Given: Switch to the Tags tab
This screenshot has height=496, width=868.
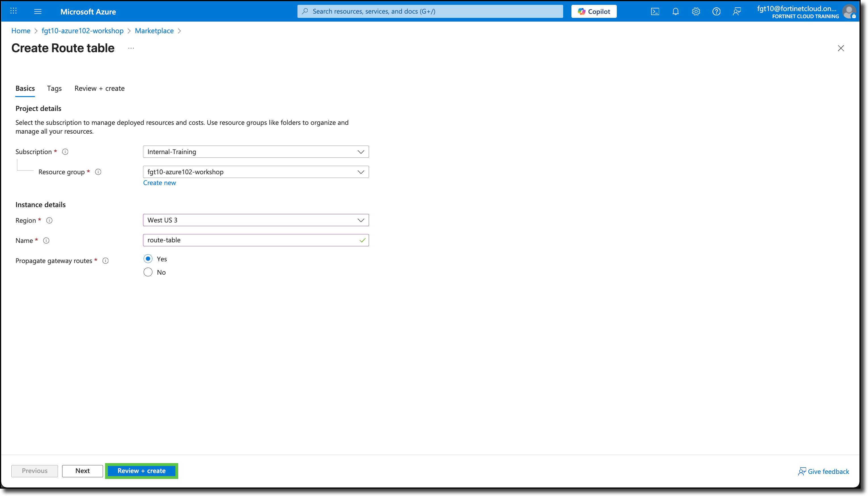Looking at the screenshot, I should 54,88.
